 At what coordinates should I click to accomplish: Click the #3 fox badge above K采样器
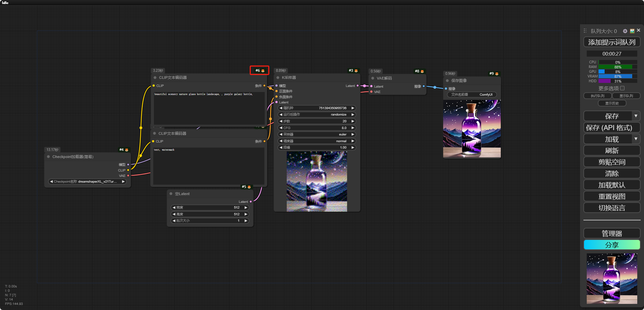353,70
